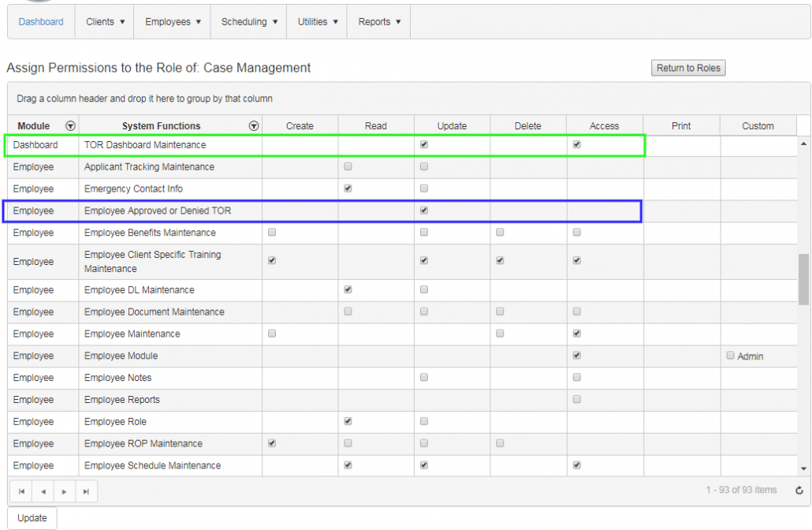Expand the Scheduling dropdown
Screen dimensions: 812x530
pyautogui.click(x=248, y=21)
